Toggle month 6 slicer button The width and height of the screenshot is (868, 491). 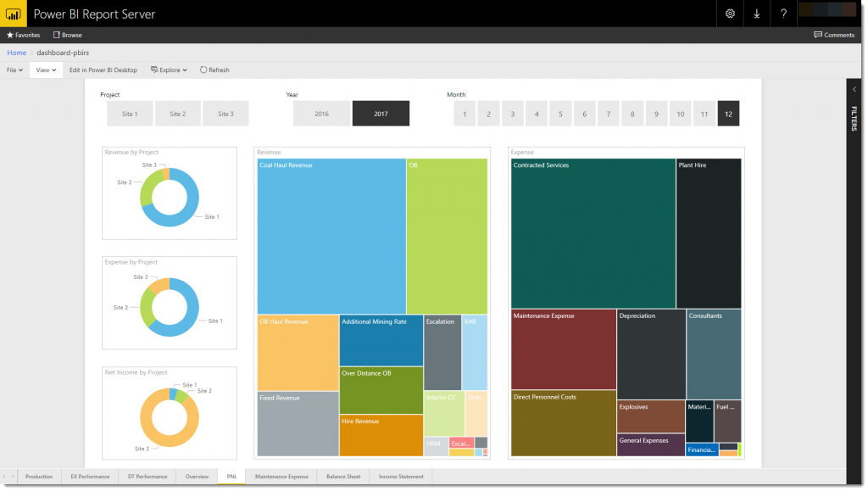584,114
